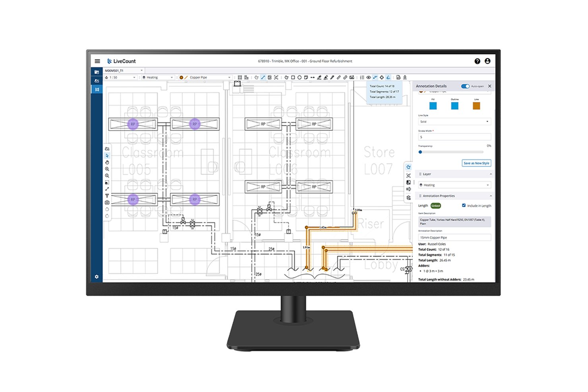Open the 1:50 scale dropdown
This screenshot has width=588, height=392.
[120, 77]
